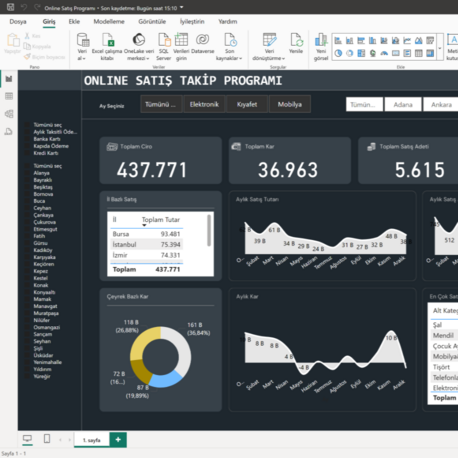The width and height of the screenshot is (458, 458).
Task: Filter by Elektronik category
Action: [x=204, y=104]
